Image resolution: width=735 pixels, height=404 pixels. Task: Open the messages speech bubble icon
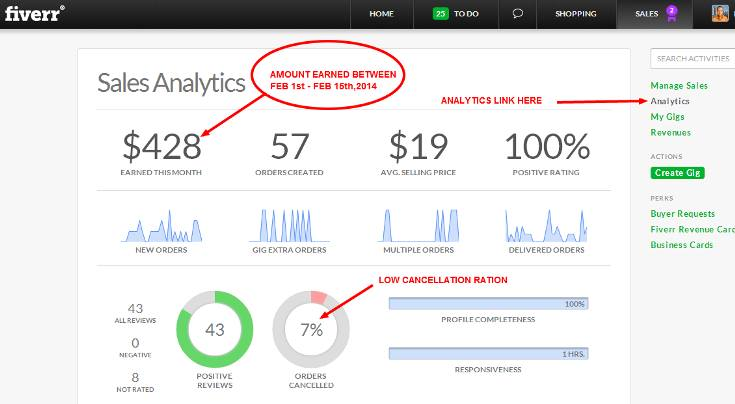coord(518,14)
